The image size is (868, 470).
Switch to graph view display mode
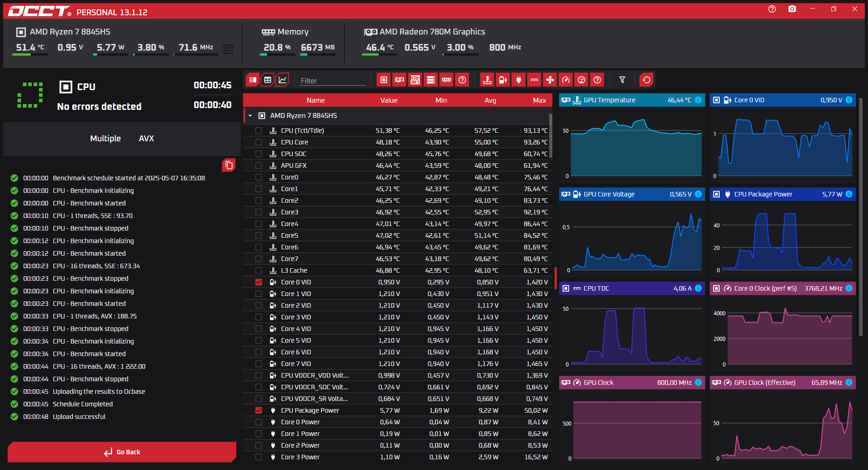282,80
